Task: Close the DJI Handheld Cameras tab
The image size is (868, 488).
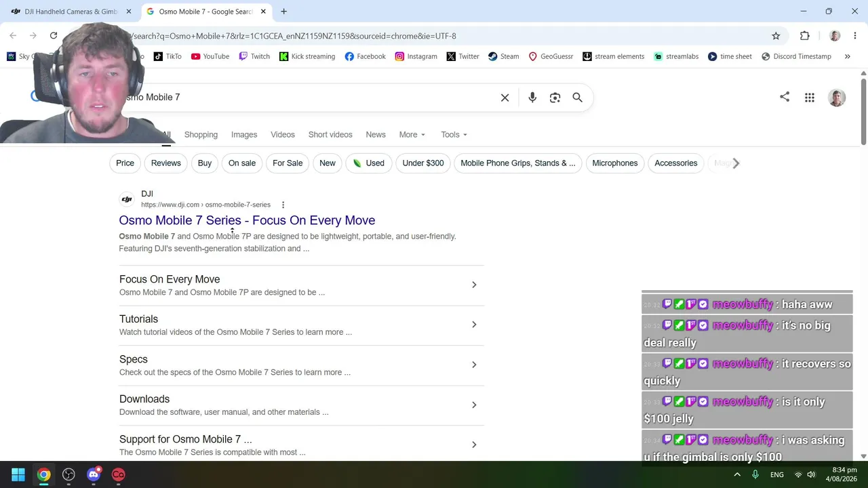Action: [x=129, y=12]
